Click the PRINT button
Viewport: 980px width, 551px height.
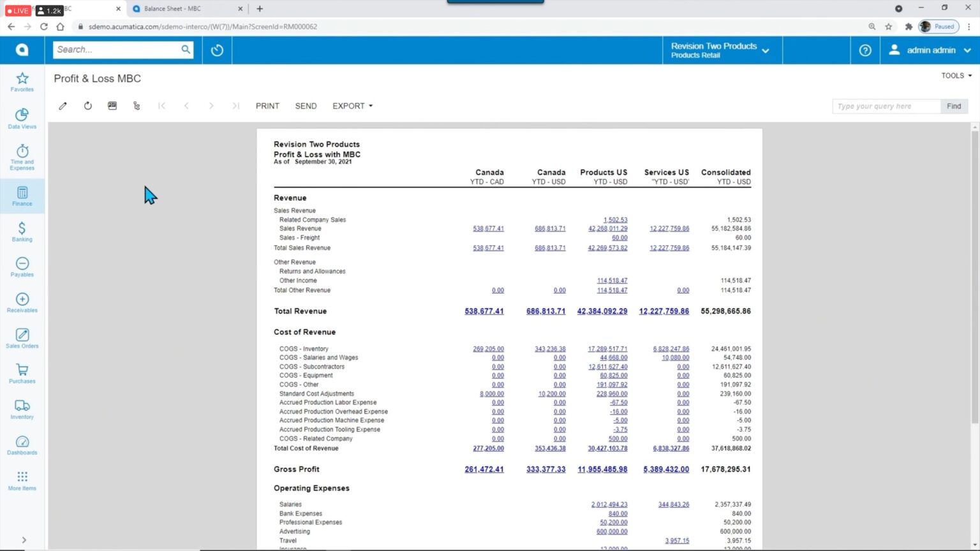click(267, 106)
